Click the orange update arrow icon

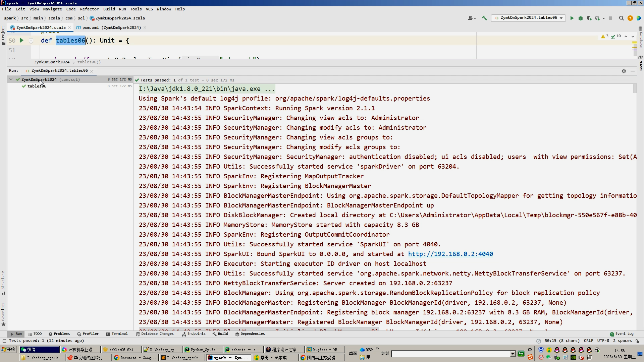pyautogui.click(x=630, y=18)
